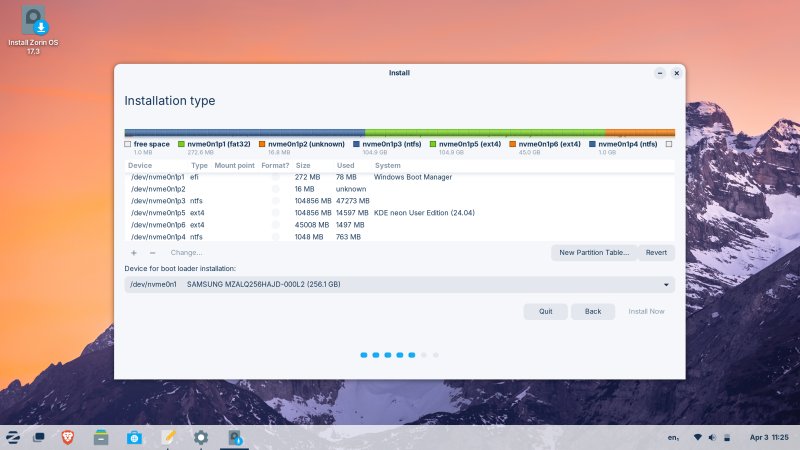800x450 pixels.
Task: Open Files manager in taskbar
Action: click(x=100, y=437)
